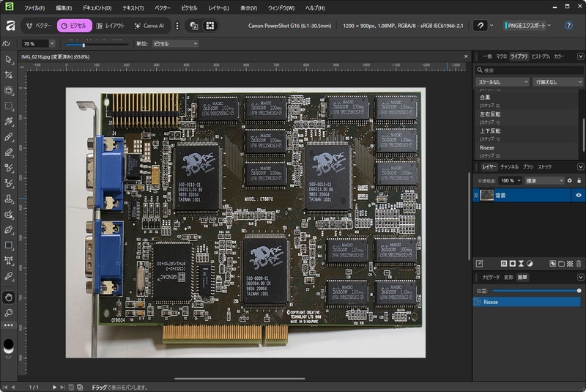Delete layer with trash icon
The image size is (586, 392).
579,263
